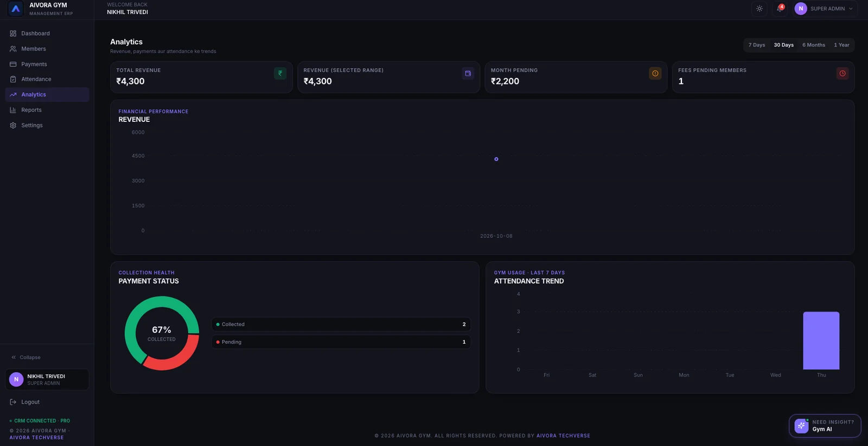
Task: Go to Dashboard in sidebar
Action: click(x=47, y=34)
